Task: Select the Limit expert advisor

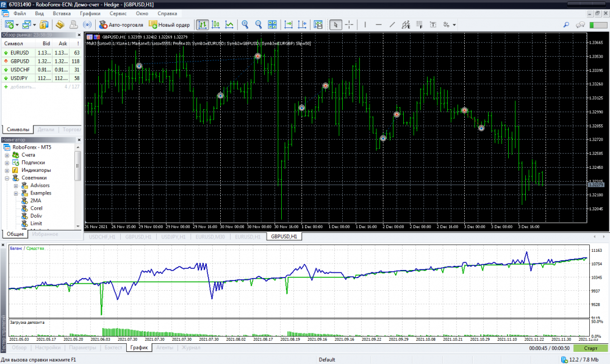Action: 36,224
